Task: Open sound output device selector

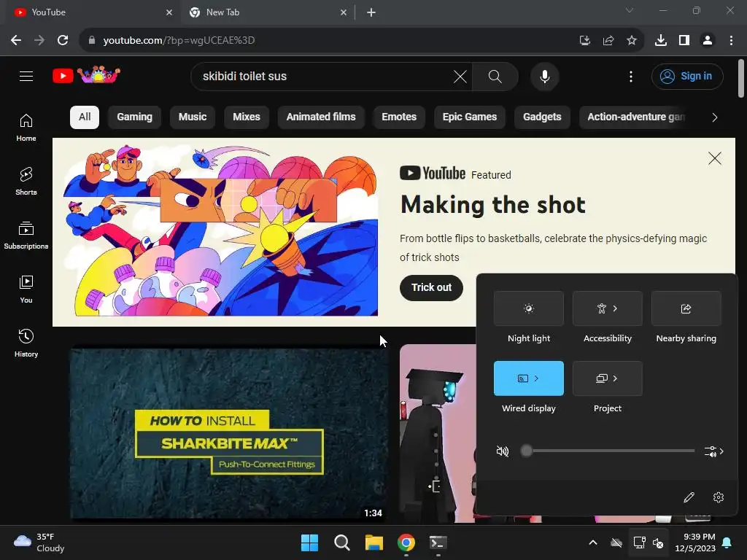Action: pos(713,451)
